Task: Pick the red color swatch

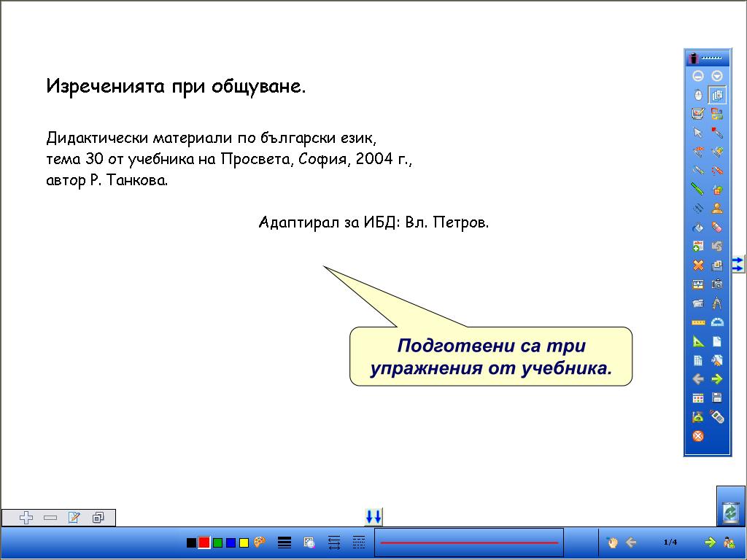Action: point(204,542)
